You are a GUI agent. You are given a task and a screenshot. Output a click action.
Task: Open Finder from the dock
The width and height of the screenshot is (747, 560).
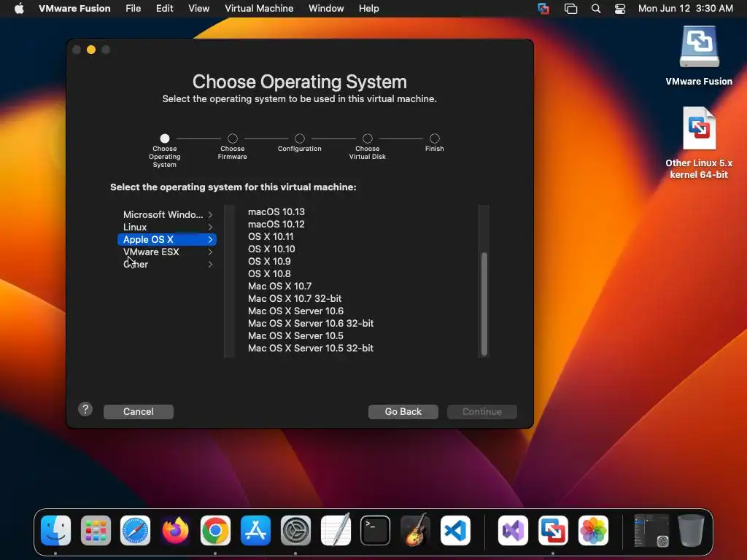(x=55, y=530)
